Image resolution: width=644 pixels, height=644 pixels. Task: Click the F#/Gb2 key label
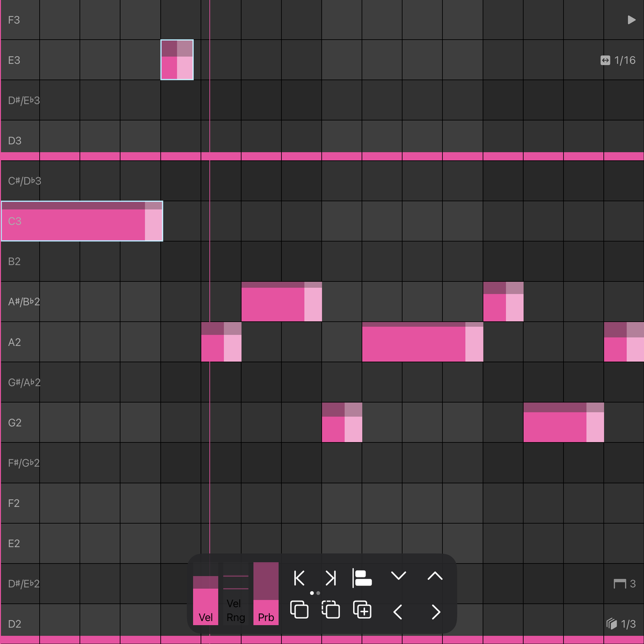pyautogui.click(x=24, y=463)
